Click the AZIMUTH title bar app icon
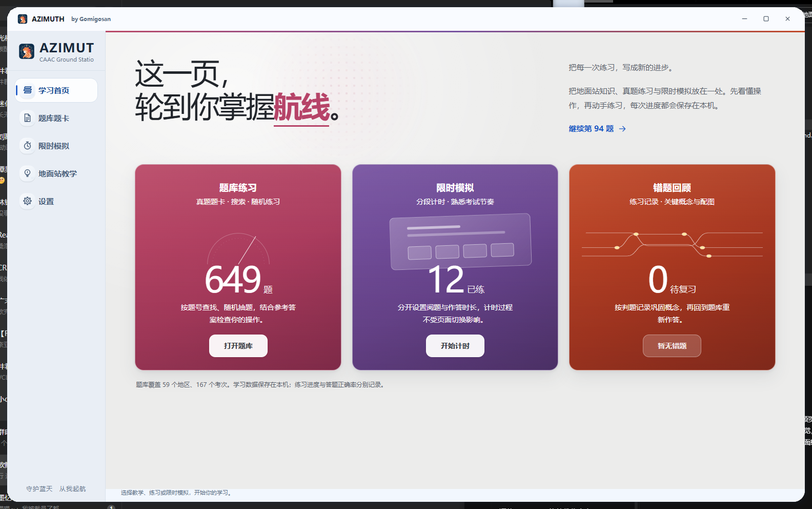 (x=23, y=19)
